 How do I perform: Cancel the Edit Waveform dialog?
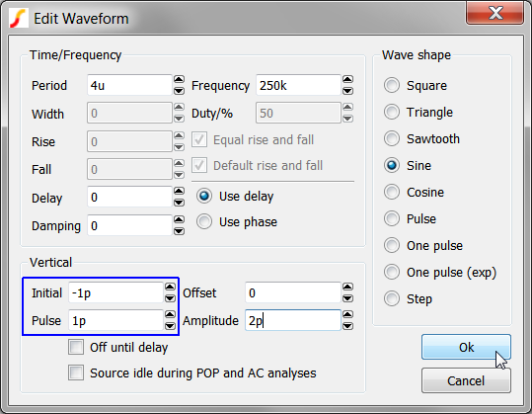pos(466,380)
